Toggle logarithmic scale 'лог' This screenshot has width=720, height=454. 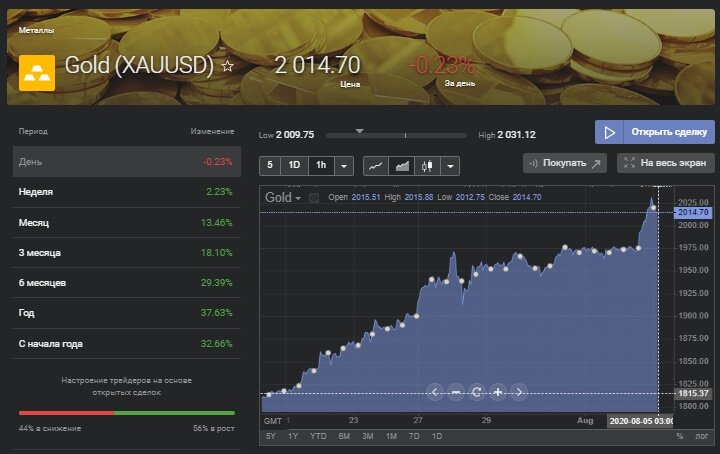point(700,437)
